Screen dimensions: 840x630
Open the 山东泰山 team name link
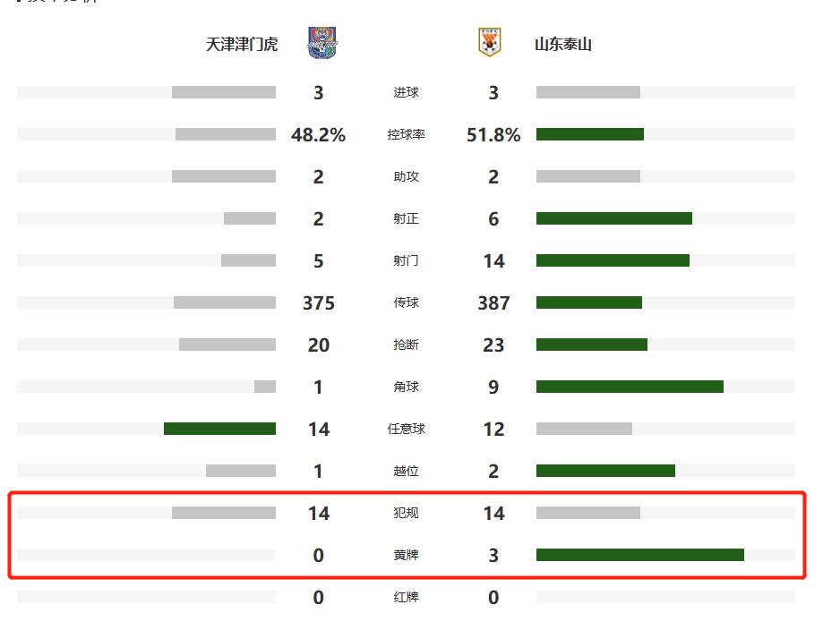coord(563,44)
